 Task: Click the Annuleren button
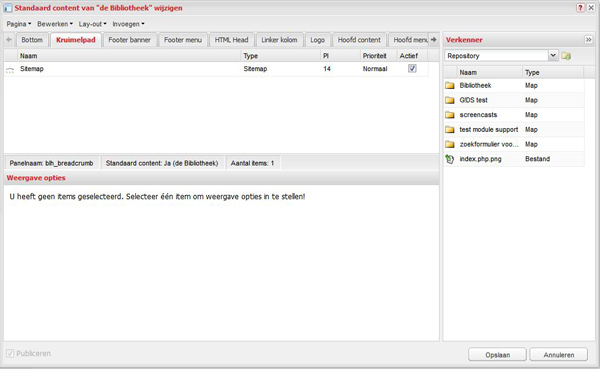coord(559,355)
